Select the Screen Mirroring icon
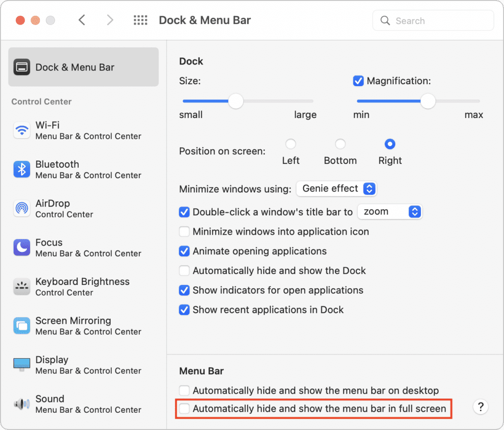This screenshot has width=504, height=430. pyautogui.click(x=22, y=326)
